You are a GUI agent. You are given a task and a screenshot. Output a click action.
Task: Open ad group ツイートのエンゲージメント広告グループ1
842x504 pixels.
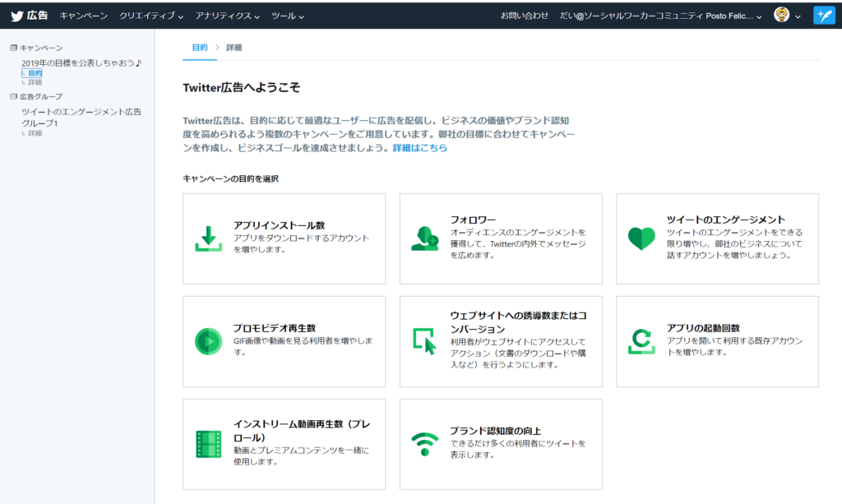point(81,117)
